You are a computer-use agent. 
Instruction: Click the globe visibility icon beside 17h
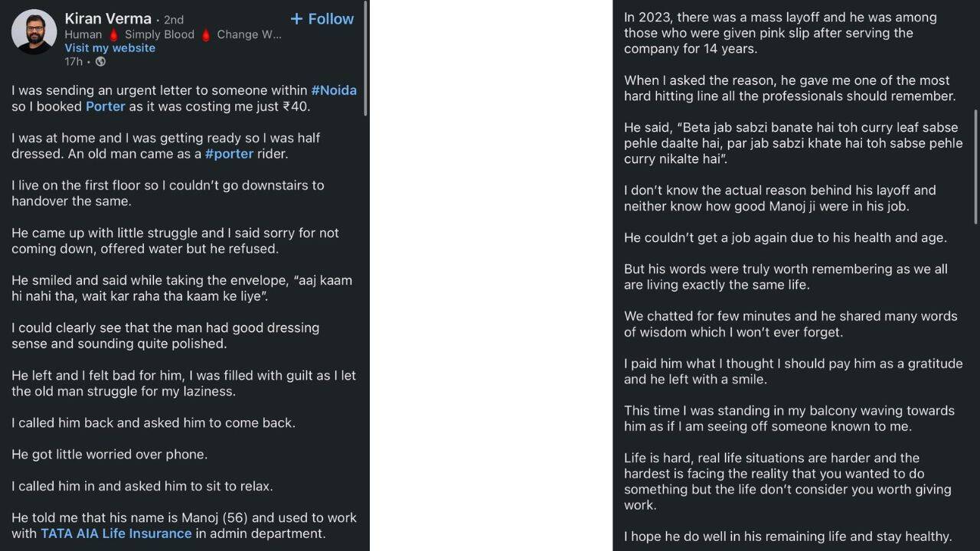click(100, 61)
